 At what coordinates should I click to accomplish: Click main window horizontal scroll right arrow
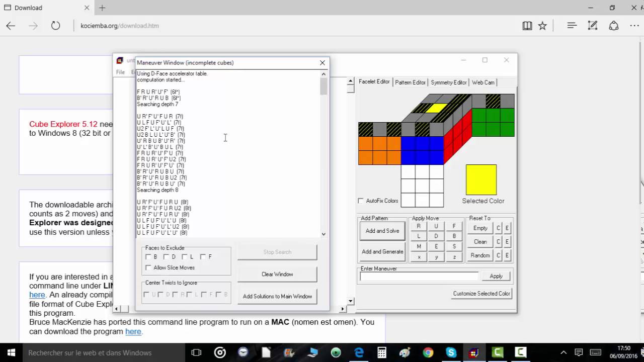click(x=343, y=309)
